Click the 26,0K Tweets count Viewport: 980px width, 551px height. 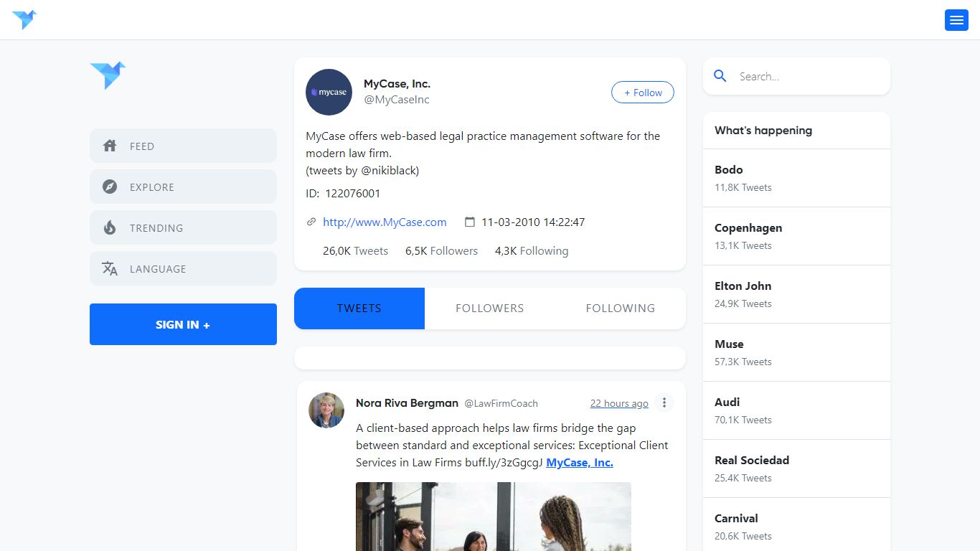click(355, 251)
